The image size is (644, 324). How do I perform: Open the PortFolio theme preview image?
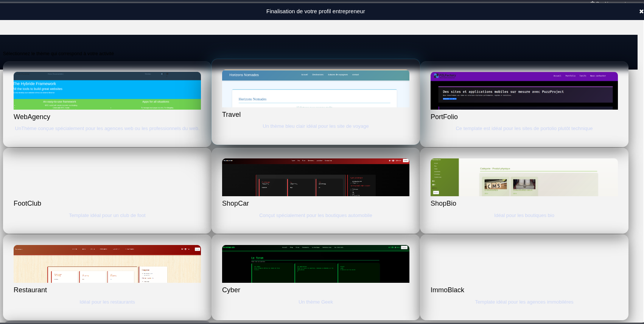524,91
